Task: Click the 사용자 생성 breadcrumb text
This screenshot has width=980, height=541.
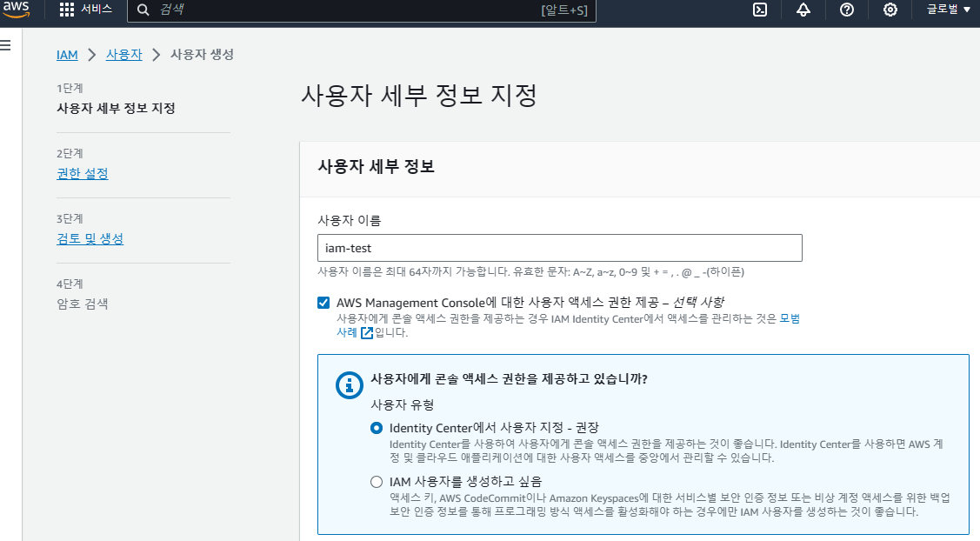Action: [202, 55]
